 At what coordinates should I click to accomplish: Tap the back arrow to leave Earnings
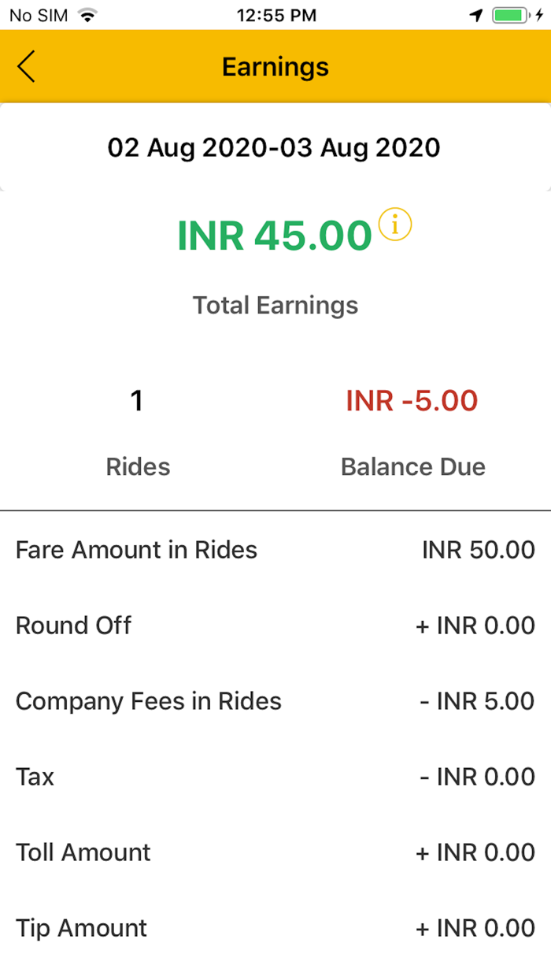click(x=26, y=67)
